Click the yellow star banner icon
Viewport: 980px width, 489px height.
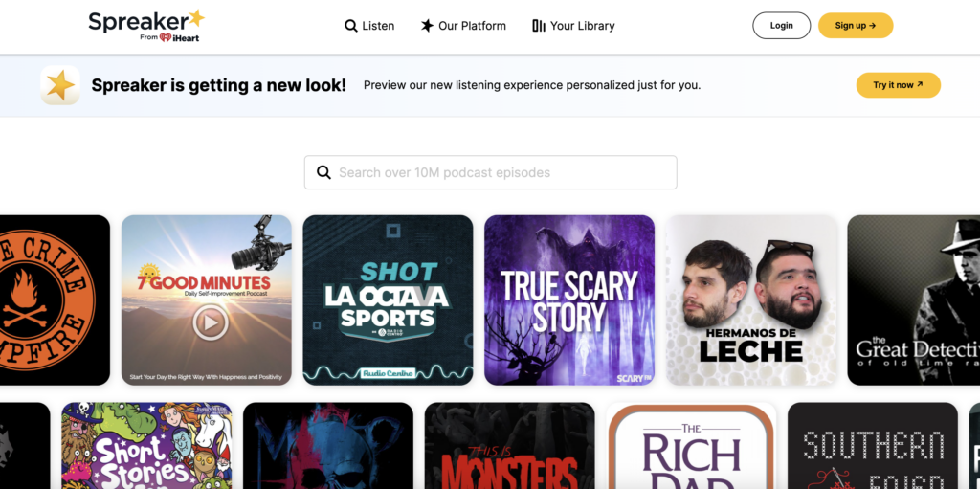point(60,85)
